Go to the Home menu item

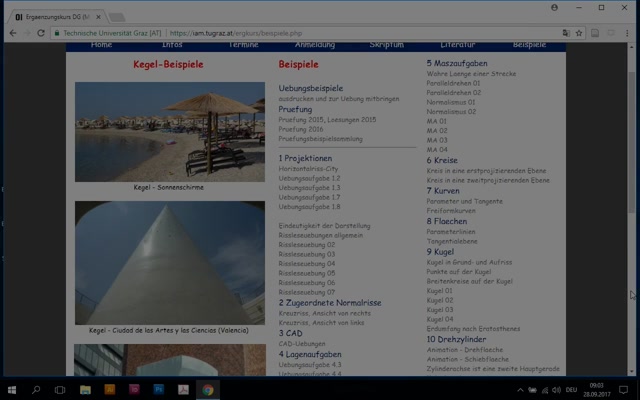point(101,45)
